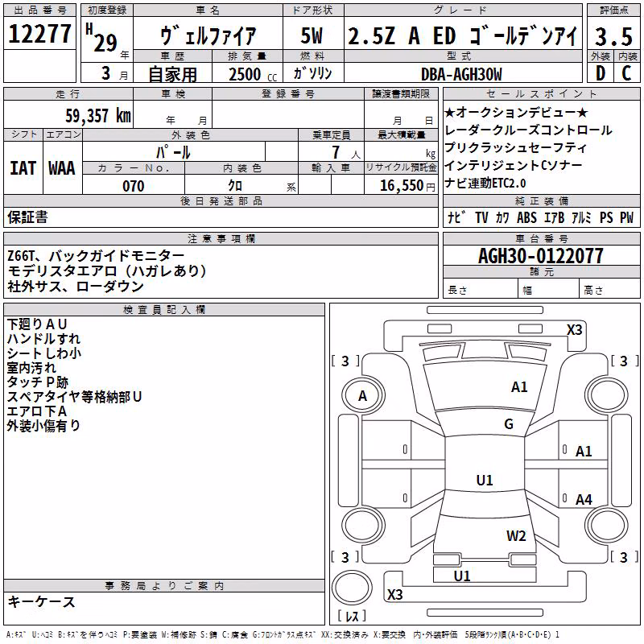This screenshot has height=644, width=644.
Task: Click the PW equipment code
Action: 626,217
